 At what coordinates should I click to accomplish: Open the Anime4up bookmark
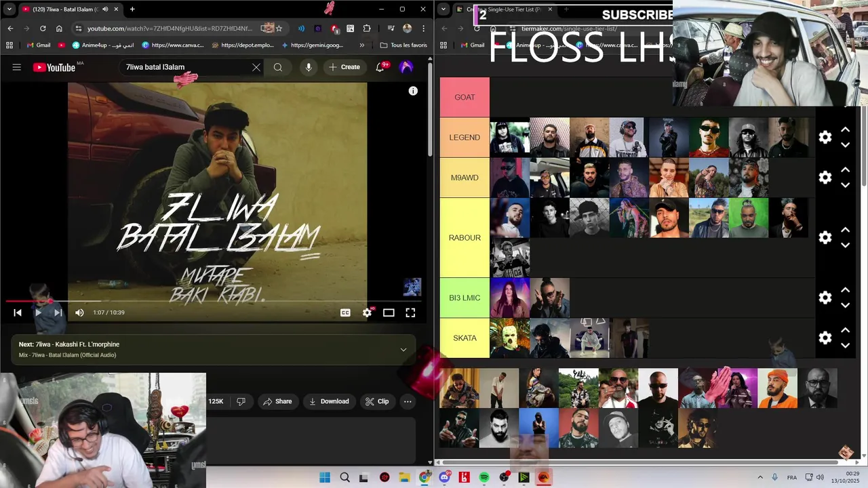point(102,45)
